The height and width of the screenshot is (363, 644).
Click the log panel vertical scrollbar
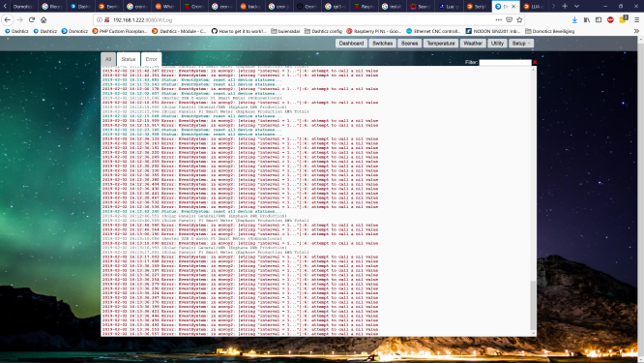pos(533,201)
